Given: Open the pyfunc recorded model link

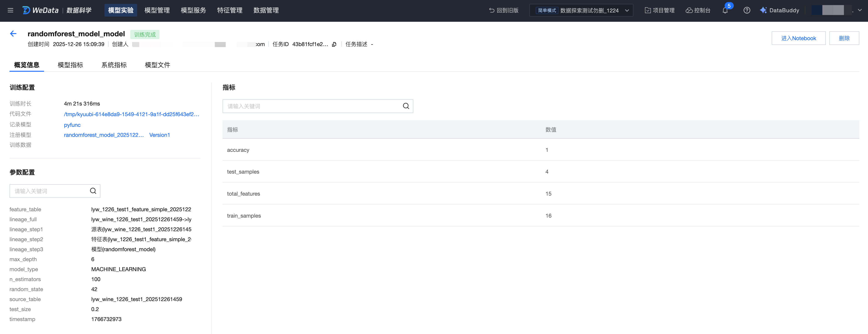Looking at the screenshot, I should pyautogui.click(x=72, y=125).
